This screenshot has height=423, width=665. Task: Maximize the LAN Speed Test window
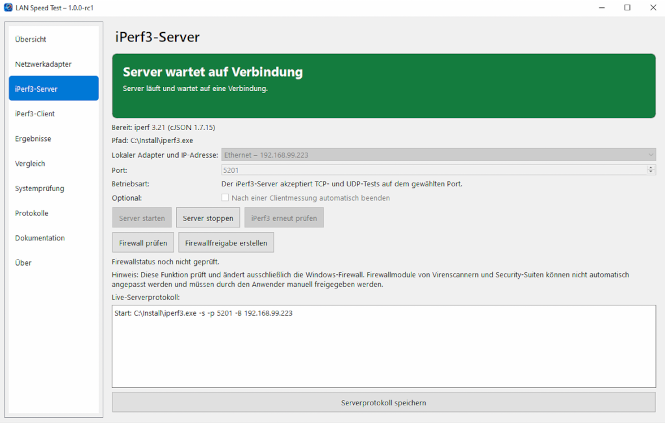click(x=627, y=8)
